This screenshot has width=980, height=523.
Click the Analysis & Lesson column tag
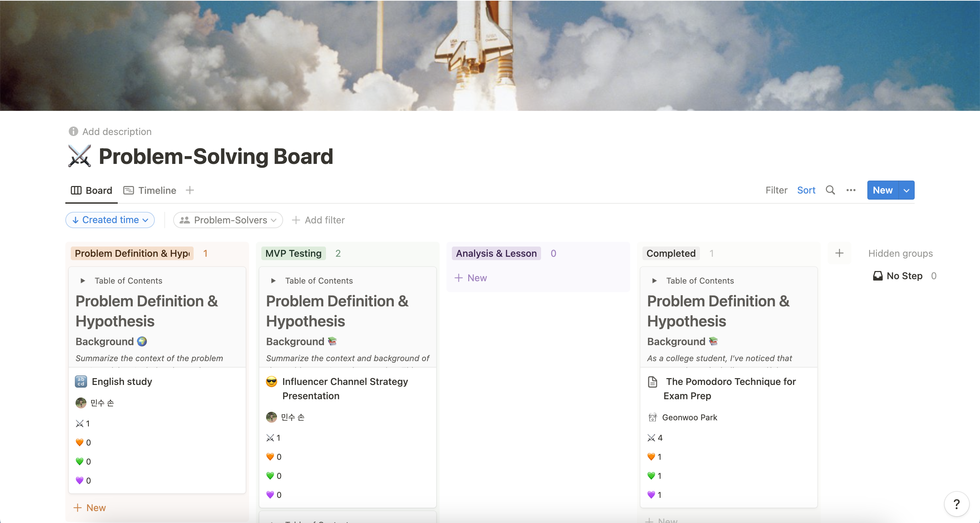click(496, 253)
